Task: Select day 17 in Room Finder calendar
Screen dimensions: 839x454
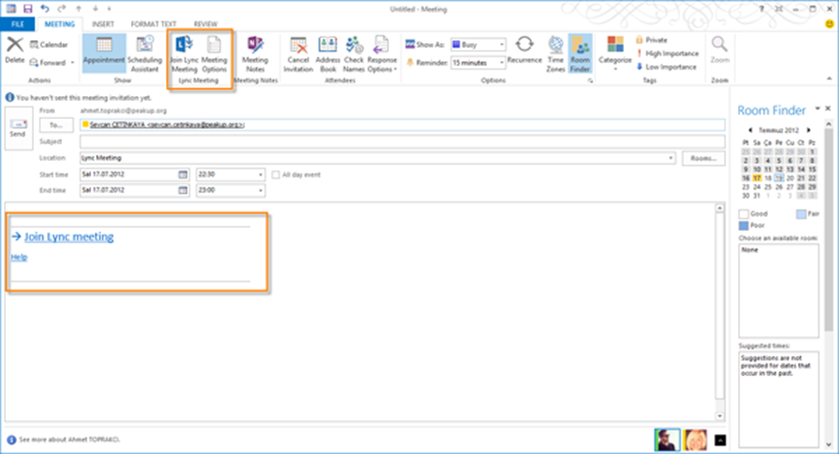Action: (757, 178)
